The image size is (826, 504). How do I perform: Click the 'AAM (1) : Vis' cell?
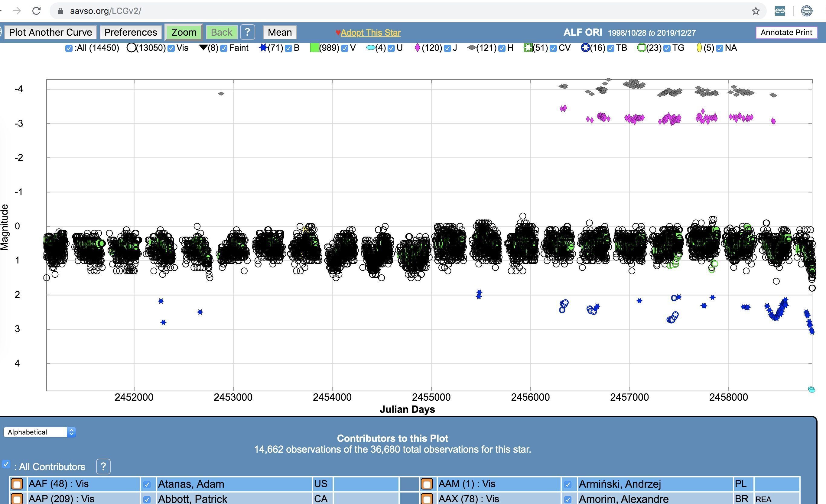point(499,484)
